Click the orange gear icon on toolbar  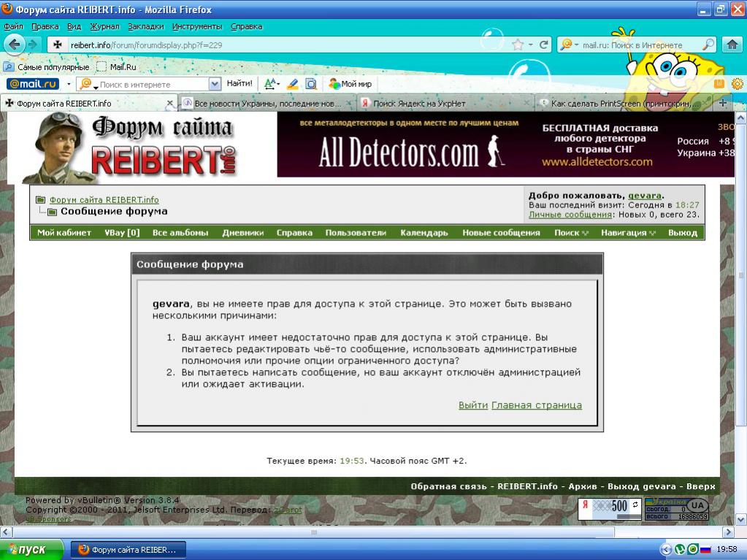pos(737,84)
